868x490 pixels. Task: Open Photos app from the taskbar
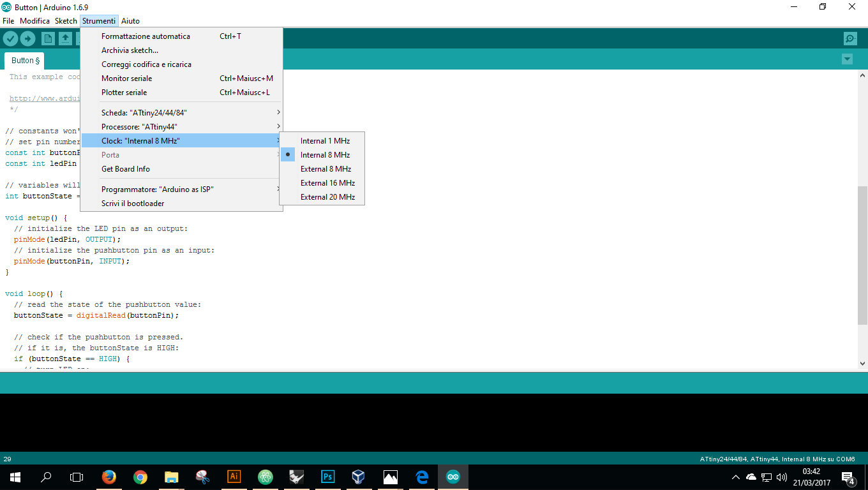coord(391,477)
